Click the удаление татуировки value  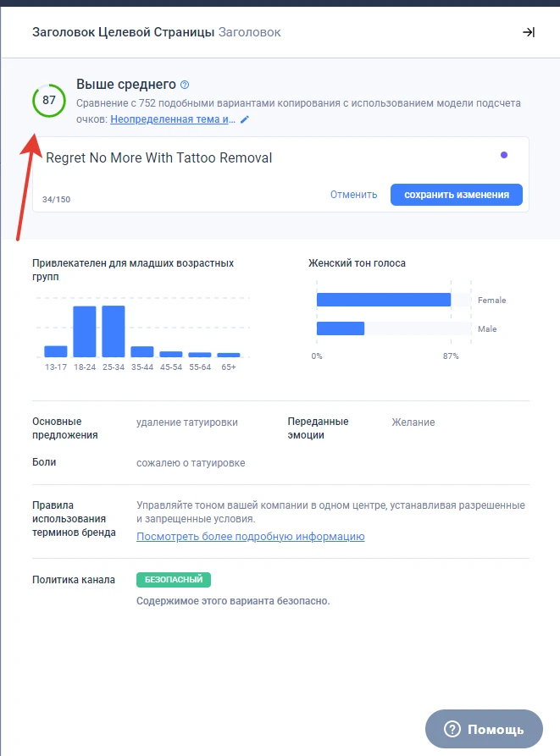click(x=187, y=422)
